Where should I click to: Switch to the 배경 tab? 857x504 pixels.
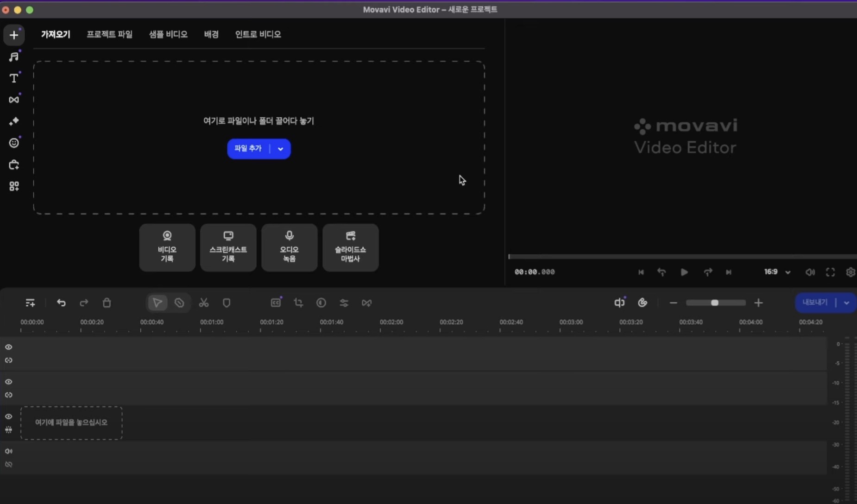(211, 34)
